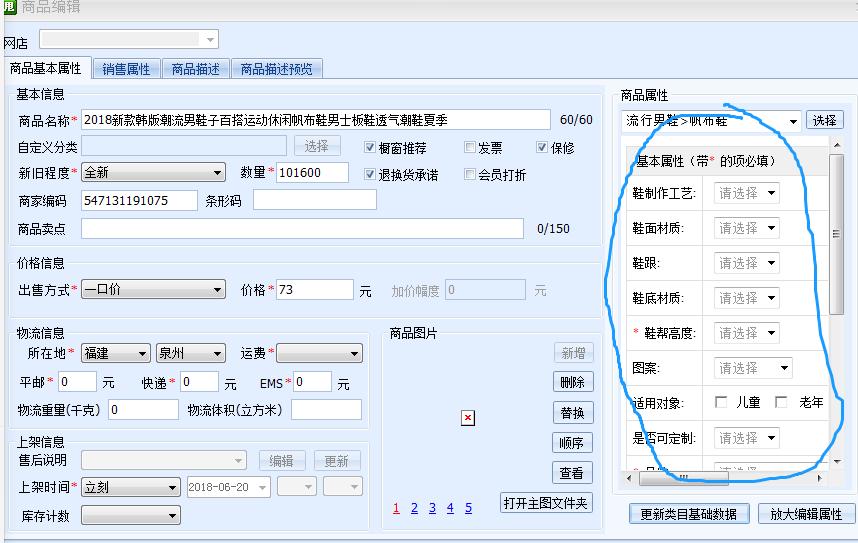Click the 物流体积(立方米) field

tap(326, 409)
